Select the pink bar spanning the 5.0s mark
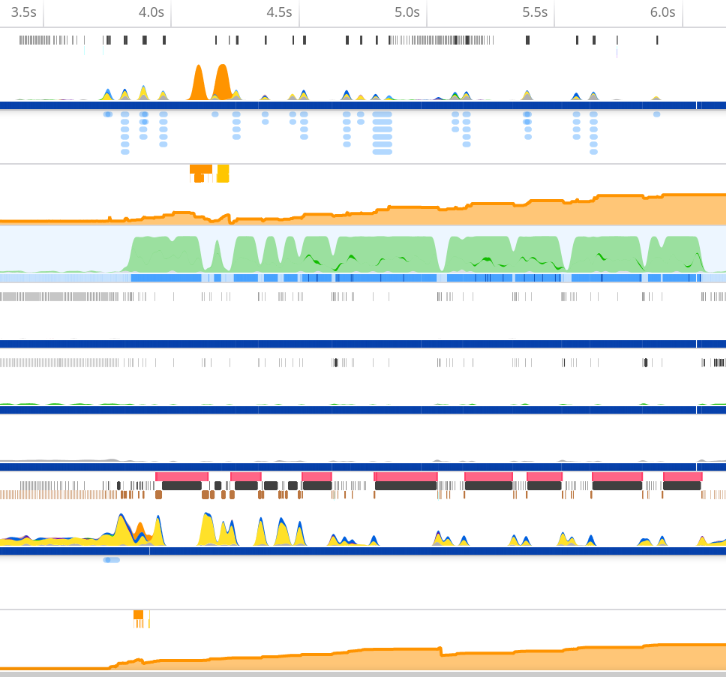726x677 pixels. pyautogui.click(x=405, y=476)
